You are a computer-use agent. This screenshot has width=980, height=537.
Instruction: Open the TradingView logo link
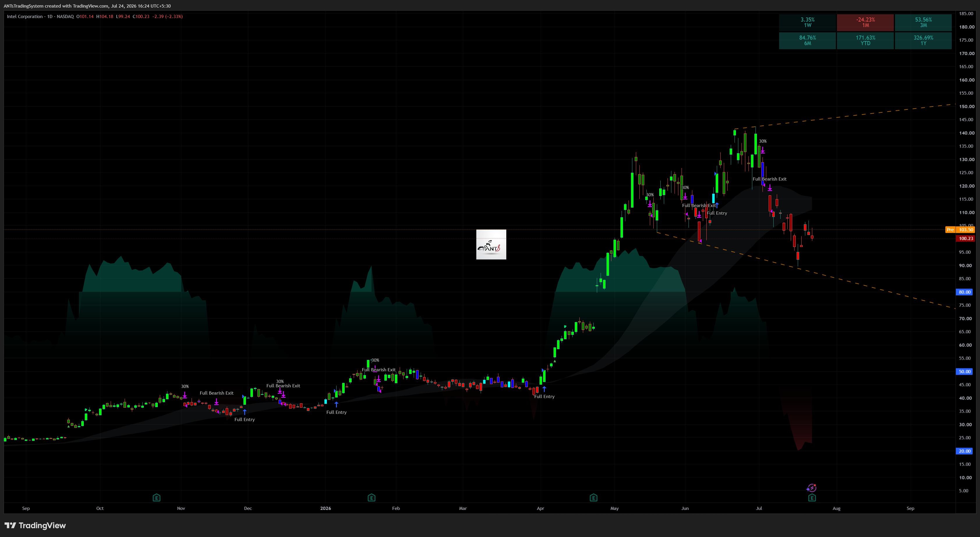coord(35,525)
